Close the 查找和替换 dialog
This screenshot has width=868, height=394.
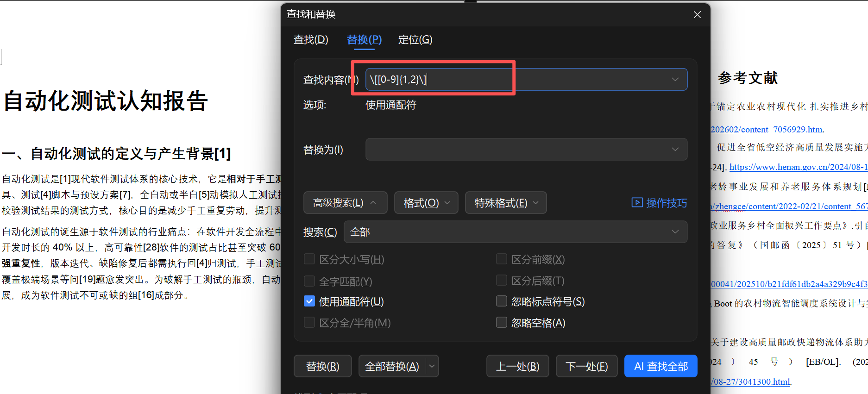click(697, 15)
